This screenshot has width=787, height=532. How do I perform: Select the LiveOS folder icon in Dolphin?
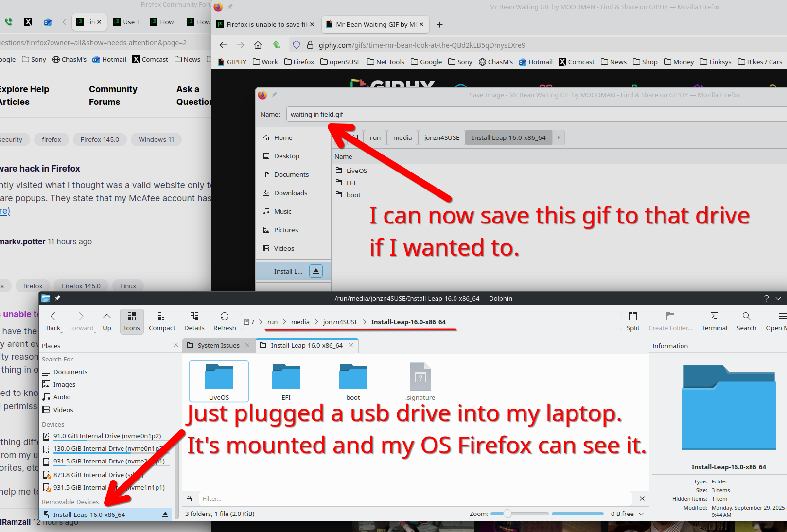coord(219,381)
